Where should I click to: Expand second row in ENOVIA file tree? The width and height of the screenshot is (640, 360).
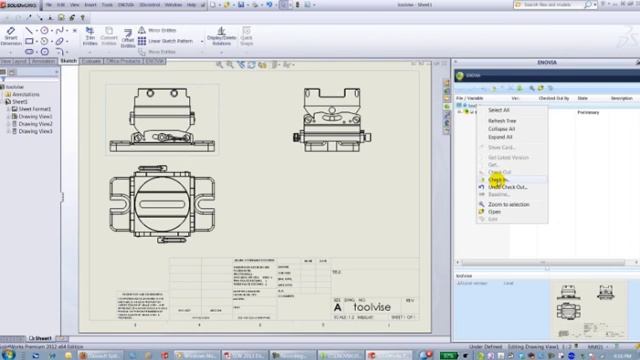tap(460, 112)
